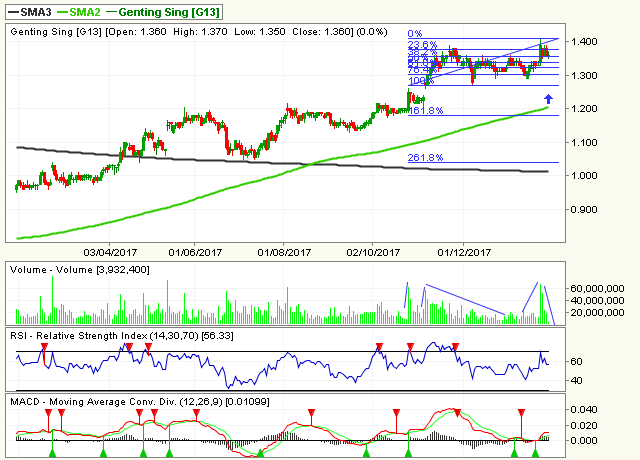Click the 0.000 MACD axis label
640x460 pixels.
tap(584, 441)
